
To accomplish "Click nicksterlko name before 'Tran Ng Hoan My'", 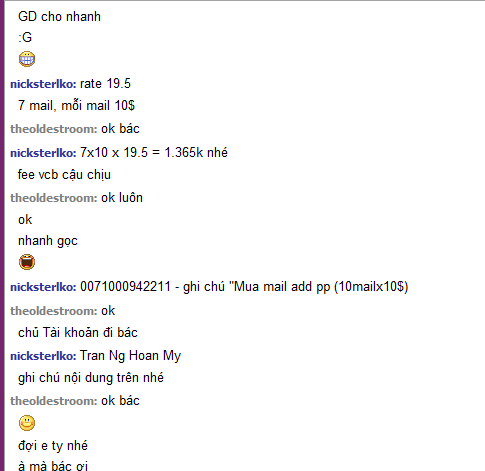I will pos(43,356).
